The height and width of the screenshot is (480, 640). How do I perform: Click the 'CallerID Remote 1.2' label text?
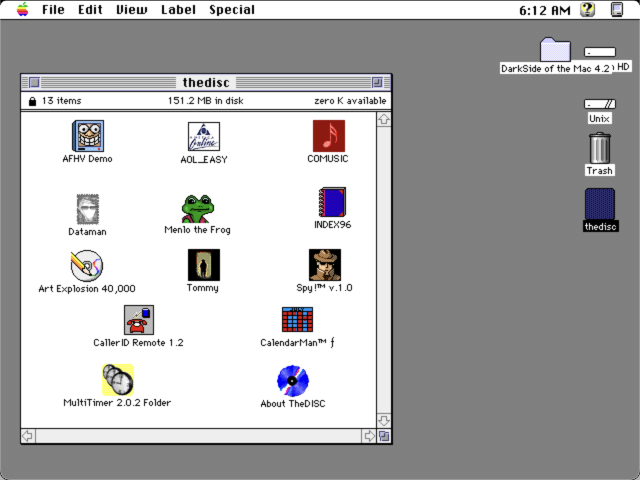[x=138, y=342]
